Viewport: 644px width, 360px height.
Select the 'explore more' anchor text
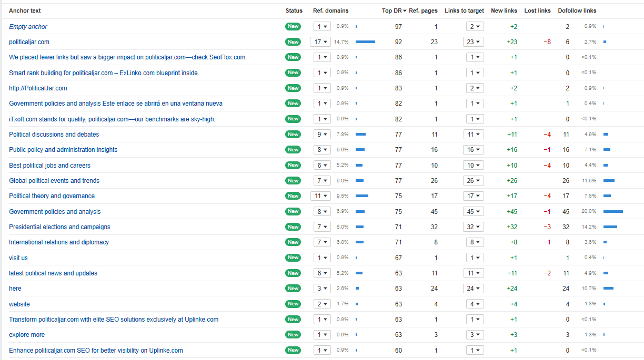(x=27, y=335)
